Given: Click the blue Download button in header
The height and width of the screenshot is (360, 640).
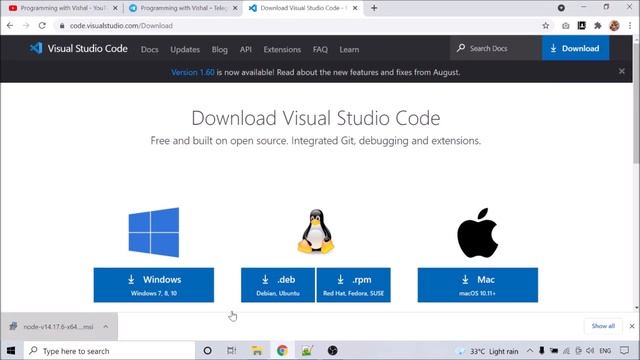Looking at the screenshot, I should pos(576,48).
